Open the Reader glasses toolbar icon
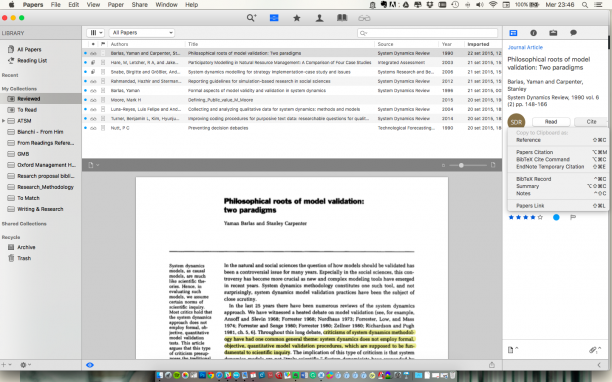This screenshot has height=382, width=612. [364, 18]
